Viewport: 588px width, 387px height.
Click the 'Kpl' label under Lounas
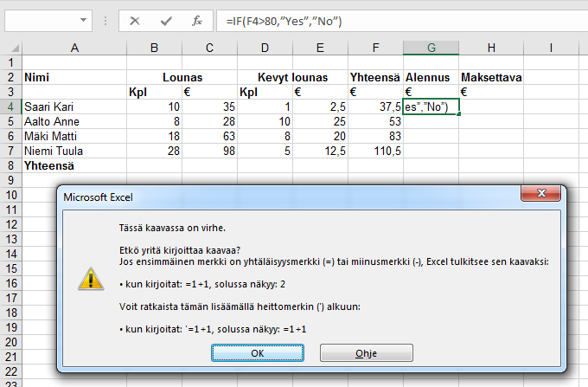tap(154, 92)
